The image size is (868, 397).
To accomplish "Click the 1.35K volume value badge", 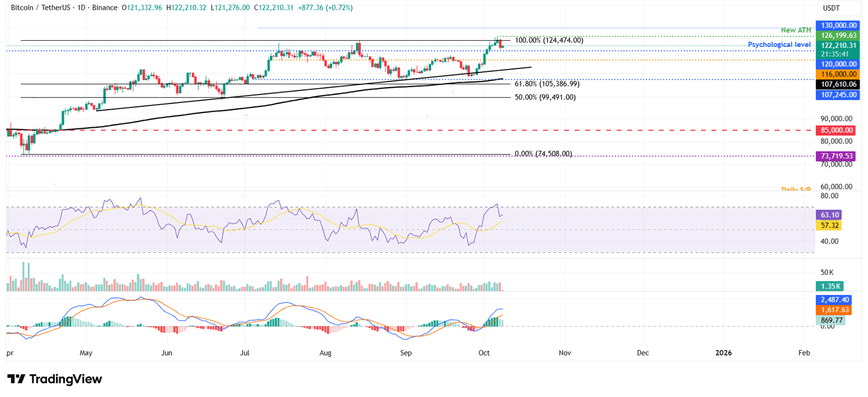I will click(x=829, y=287).
